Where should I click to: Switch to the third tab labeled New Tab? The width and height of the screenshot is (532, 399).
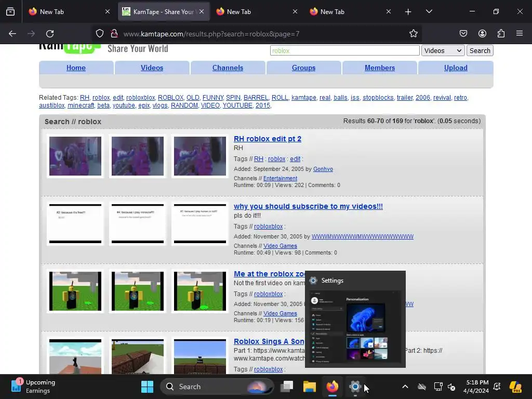click(257, 11)
